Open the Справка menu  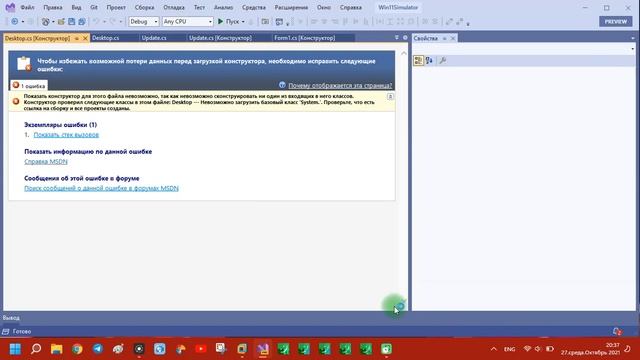pos(351,7)
